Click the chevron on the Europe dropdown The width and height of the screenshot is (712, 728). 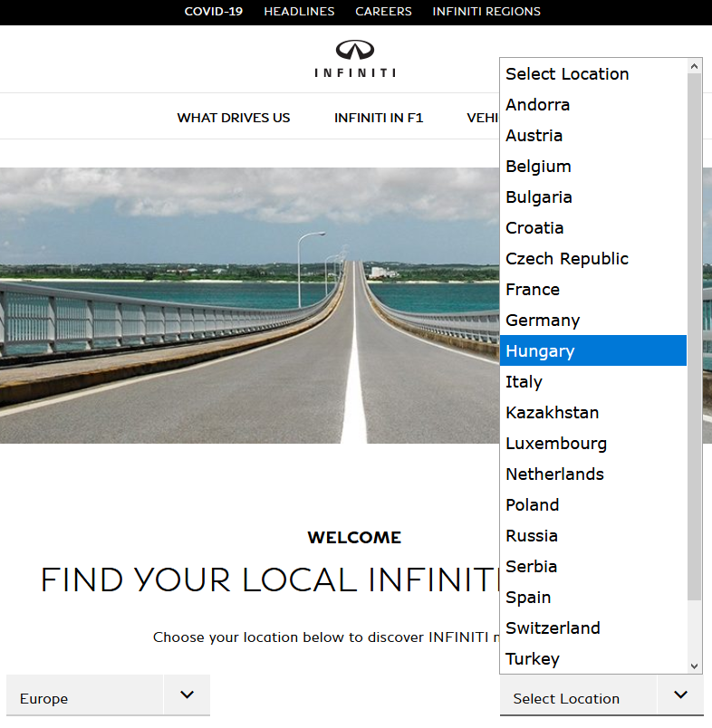[187, 694]
